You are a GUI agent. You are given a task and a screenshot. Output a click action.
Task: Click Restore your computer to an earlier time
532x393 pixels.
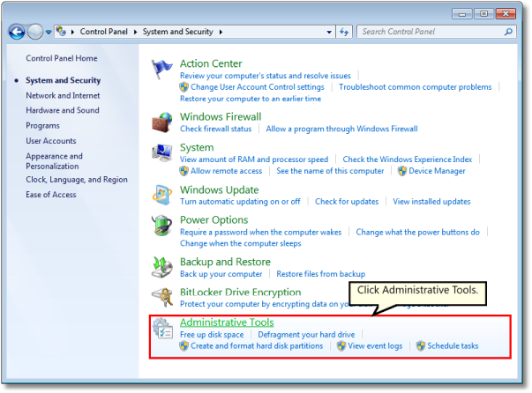point(251,99)
